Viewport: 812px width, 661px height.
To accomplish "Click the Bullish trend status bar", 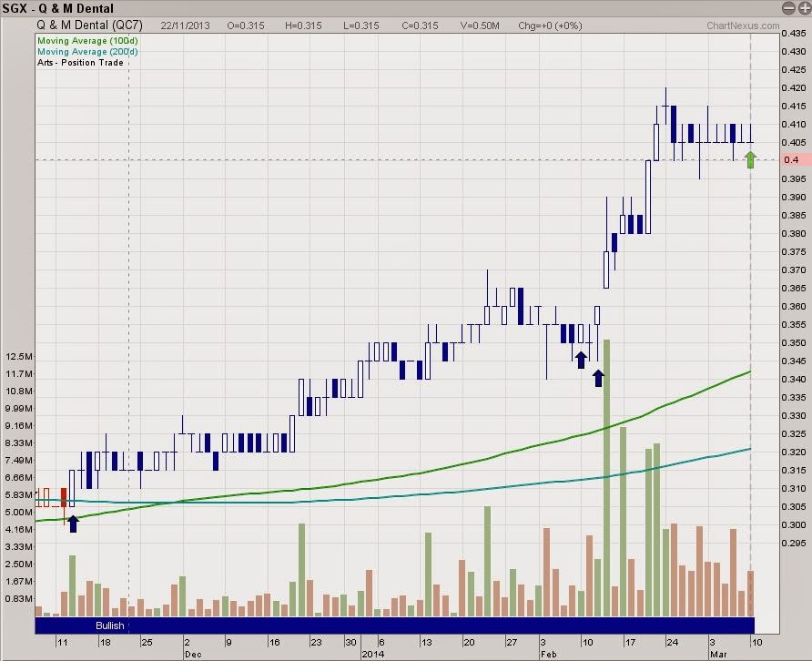I will [394, 625].
